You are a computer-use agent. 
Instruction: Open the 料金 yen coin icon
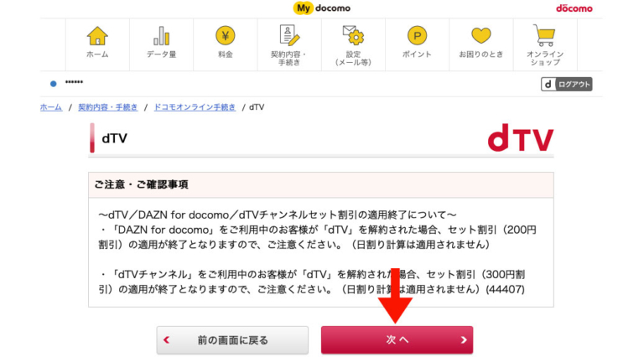(x=225, y=36)
